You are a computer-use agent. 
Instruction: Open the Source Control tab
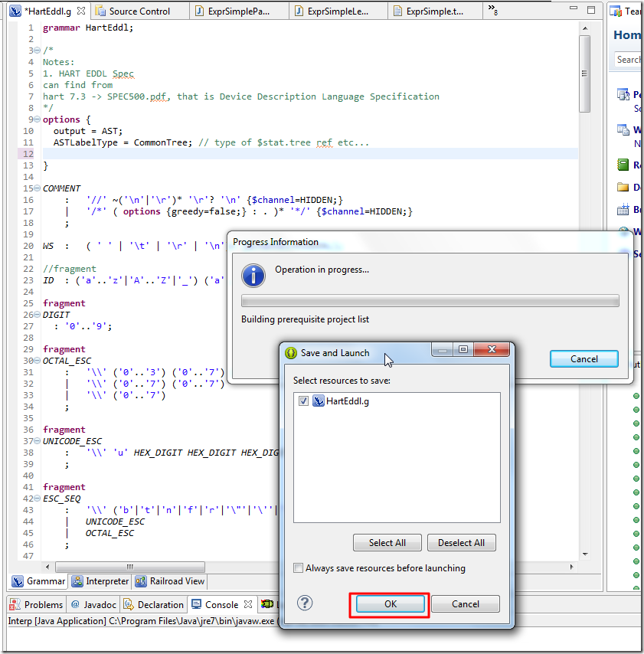point(139,11)
